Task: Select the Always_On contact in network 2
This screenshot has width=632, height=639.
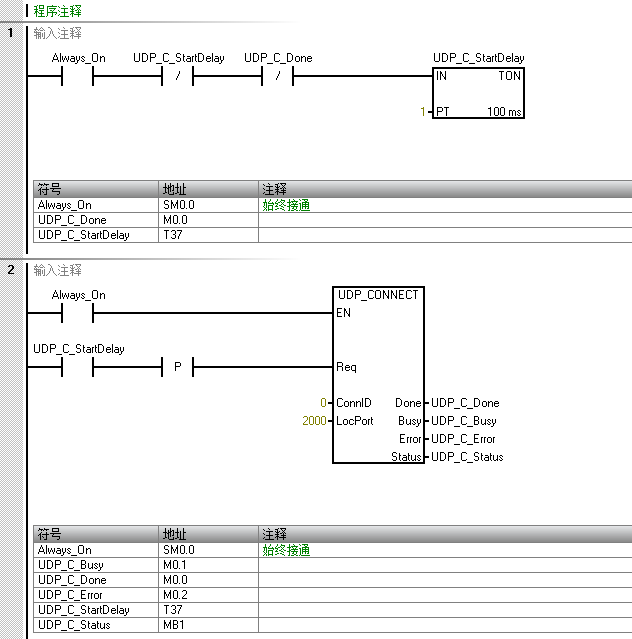Action: coord(77,313)
